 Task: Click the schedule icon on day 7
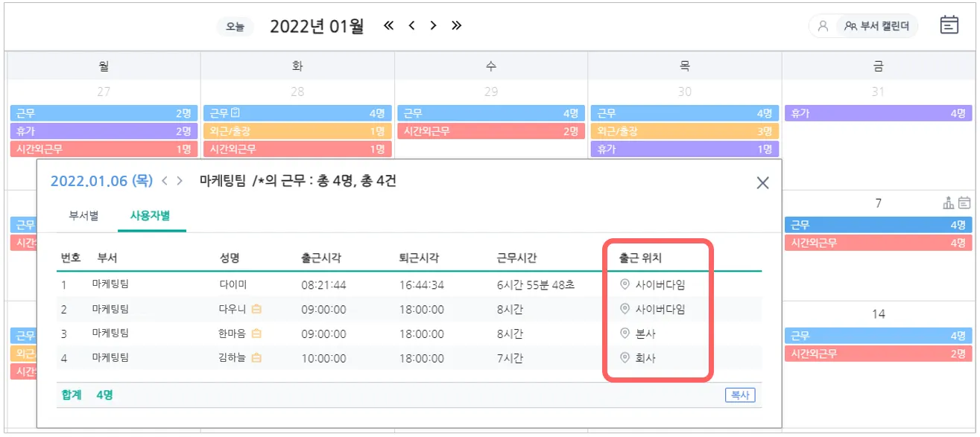[x=964, y=202]
